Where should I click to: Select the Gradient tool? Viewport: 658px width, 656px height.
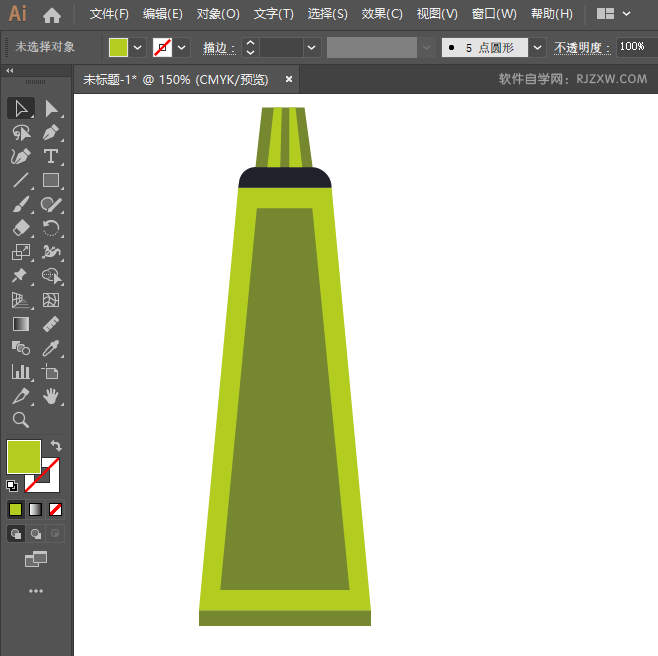click(21, 324)
